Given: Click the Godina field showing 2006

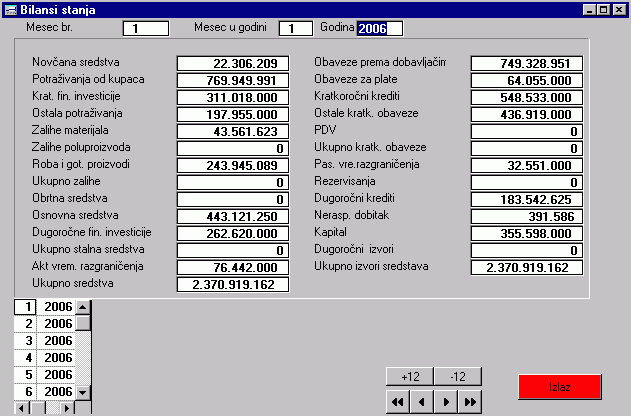Looking at the screenshot, I should click(x=379, y=29).
